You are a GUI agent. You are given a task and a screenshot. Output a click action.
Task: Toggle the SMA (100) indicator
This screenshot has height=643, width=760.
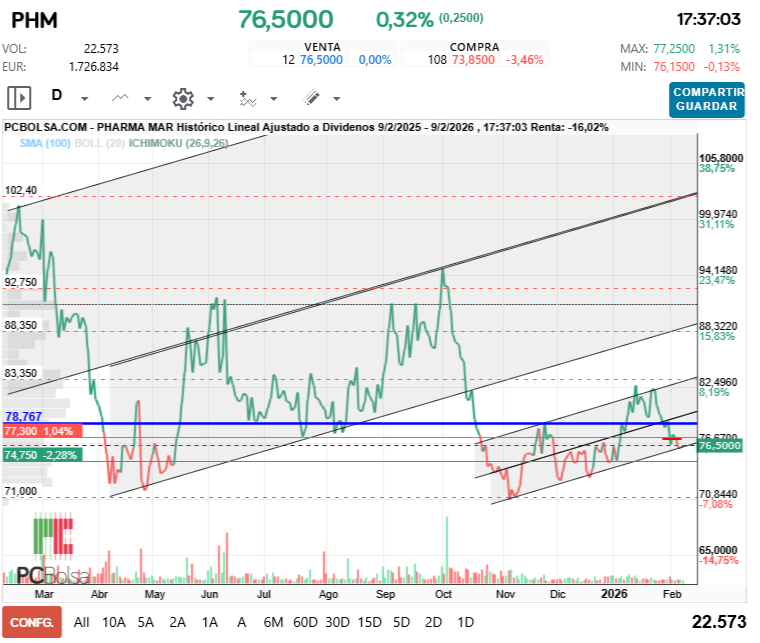[x=45, y=143]
